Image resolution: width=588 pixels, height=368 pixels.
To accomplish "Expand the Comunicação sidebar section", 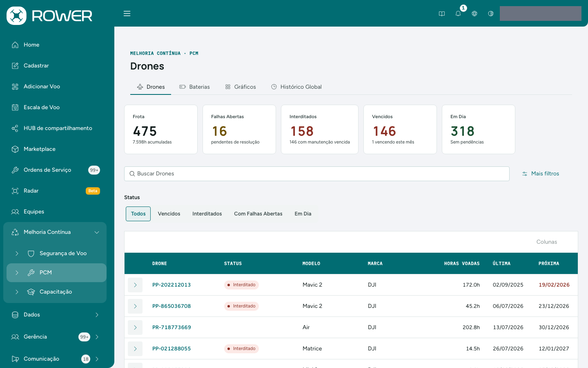I will pyautogui.click(x=97, y=359).
